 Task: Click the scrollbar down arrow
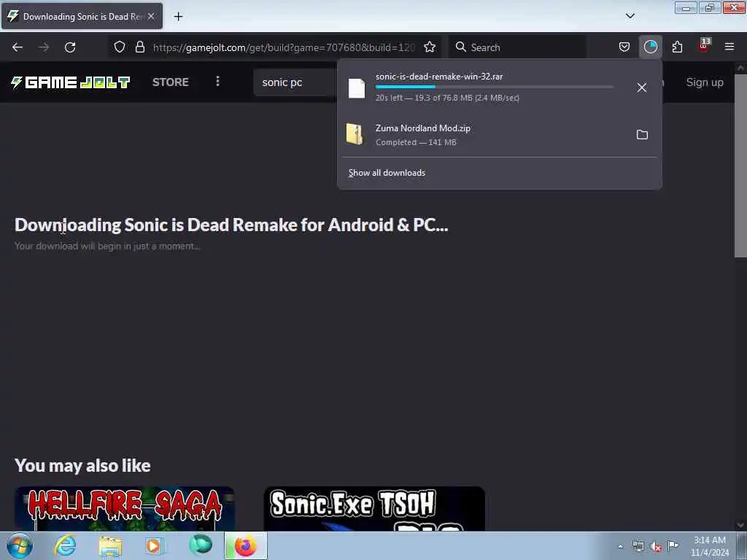coord(740,525)
